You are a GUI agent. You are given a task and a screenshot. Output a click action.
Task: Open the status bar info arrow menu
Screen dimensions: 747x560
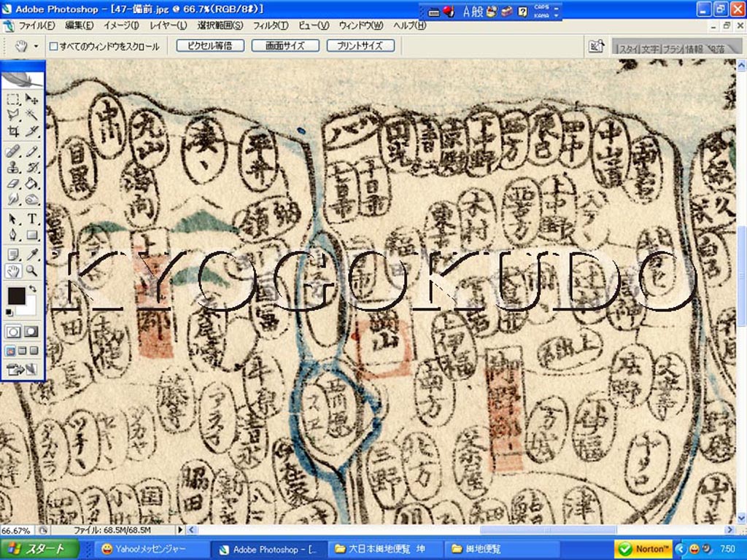pos(180,529)
